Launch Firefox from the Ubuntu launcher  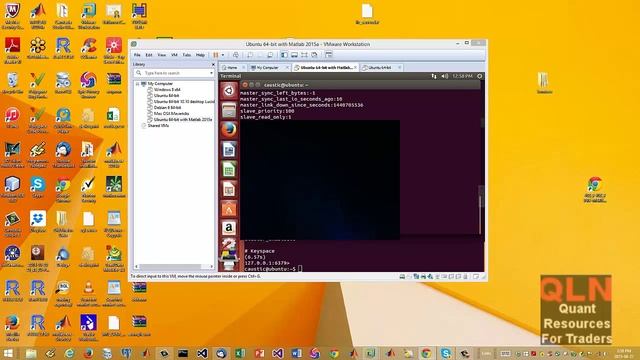click(229, 130)
